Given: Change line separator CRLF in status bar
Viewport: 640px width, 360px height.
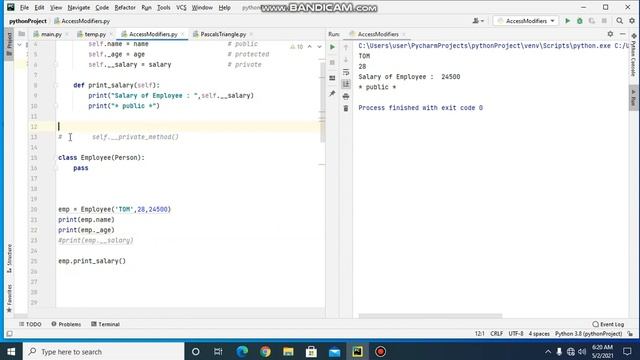Looking at the screenshot, I should pos(497,334).
